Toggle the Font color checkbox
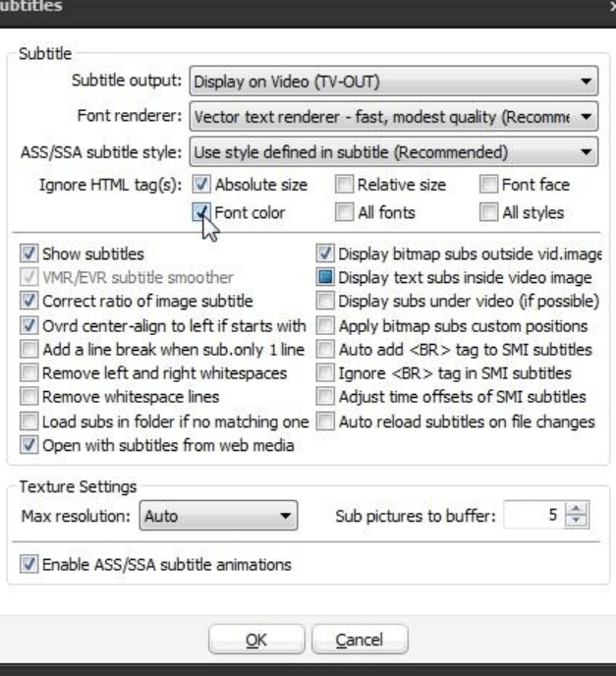 pyautogui.click(x=201, y=212)
